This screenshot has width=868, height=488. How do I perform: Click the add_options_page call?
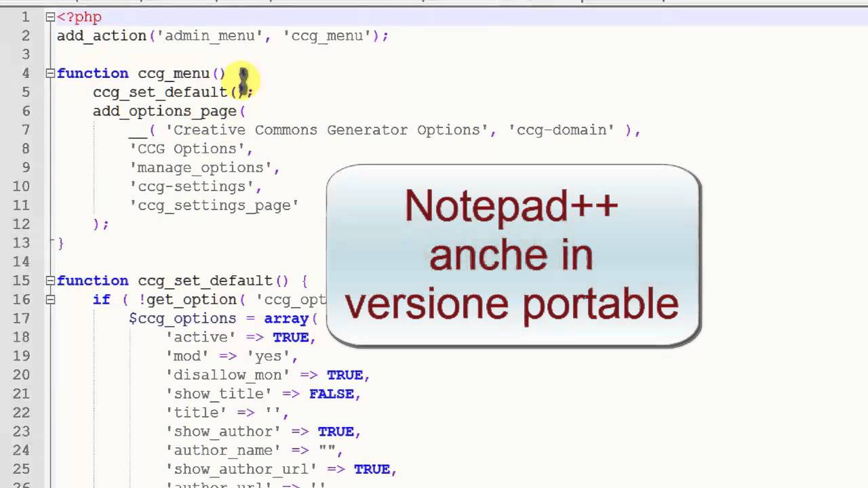[x=165, y=111]
